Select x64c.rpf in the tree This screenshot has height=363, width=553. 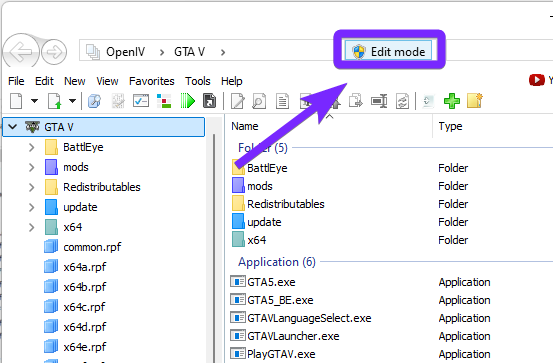(x=75, y=307)
